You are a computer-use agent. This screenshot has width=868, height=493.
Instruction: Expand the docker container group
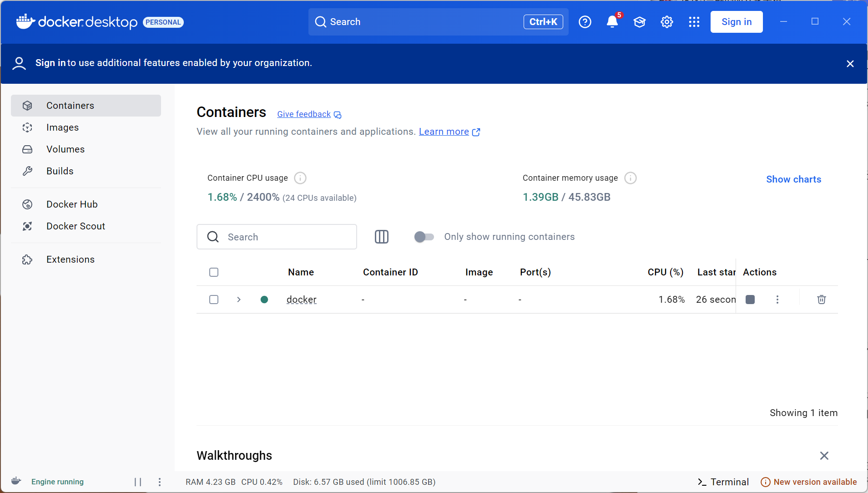click(239, 300)
